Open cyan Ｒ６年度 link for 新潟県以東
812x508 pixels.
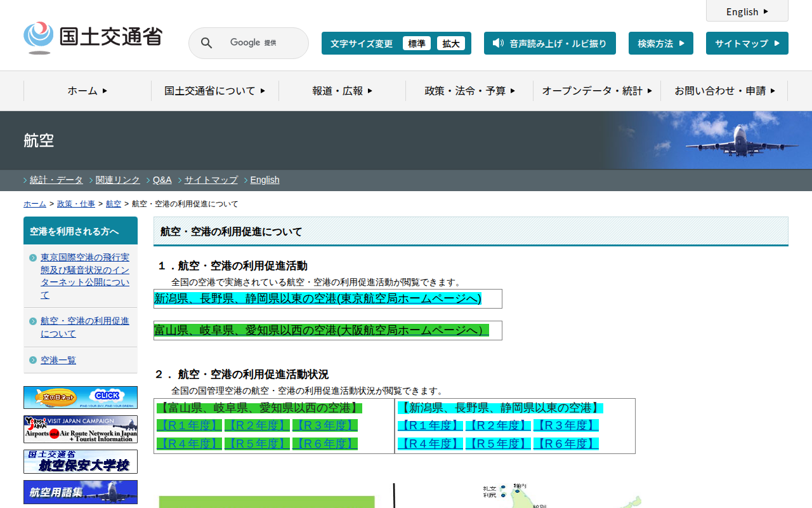pyautogui.click(x=566, y=444)
